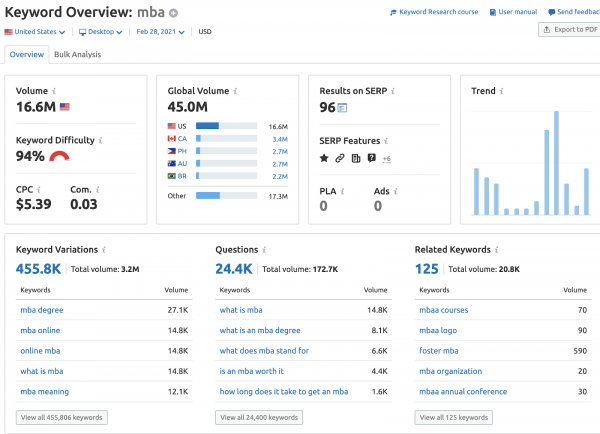Open 'mbaa annual conference' related keyword

click(x=463, y=392)
